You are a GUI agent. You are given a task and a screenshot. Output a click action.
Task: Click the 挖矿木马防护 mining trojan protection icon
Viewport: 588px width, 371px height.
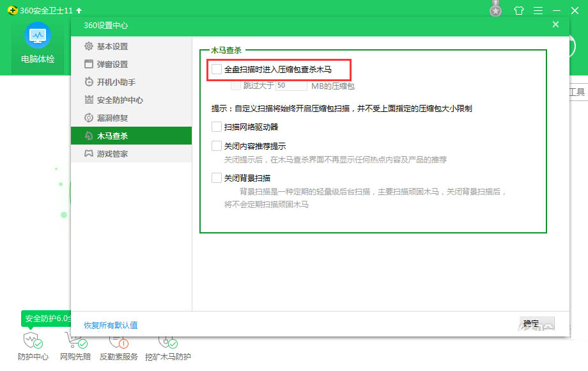click(167, 345)
